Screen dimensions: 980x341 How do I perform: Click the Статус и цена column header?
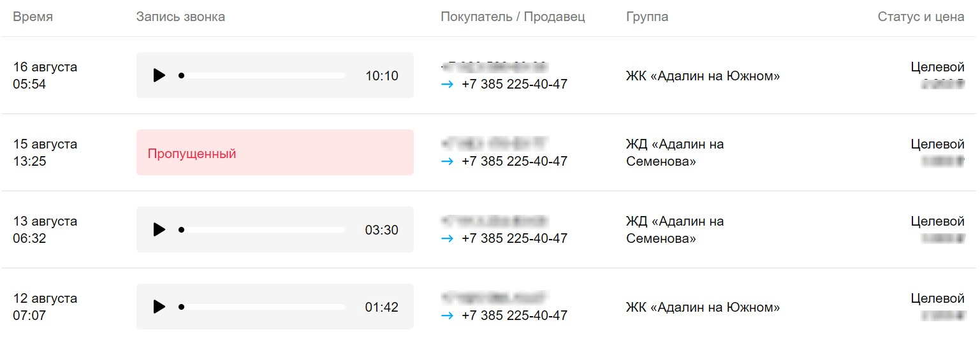point(921,17)
